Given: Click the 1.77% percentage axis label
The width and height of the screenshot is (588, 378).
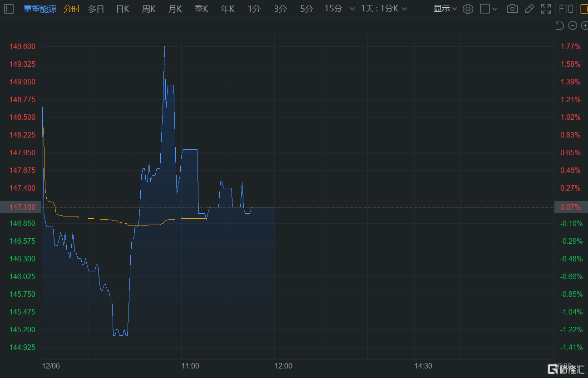Looking at the screenshot, I should (x=571, y=46).
